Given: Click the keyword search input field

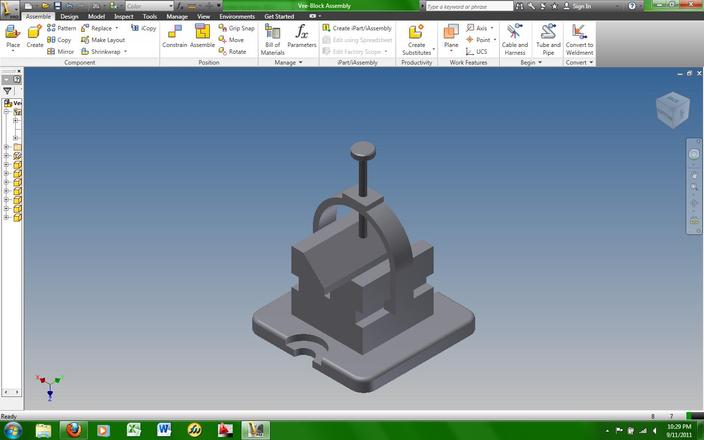Looking at the screenshot, I should point(469,6).
